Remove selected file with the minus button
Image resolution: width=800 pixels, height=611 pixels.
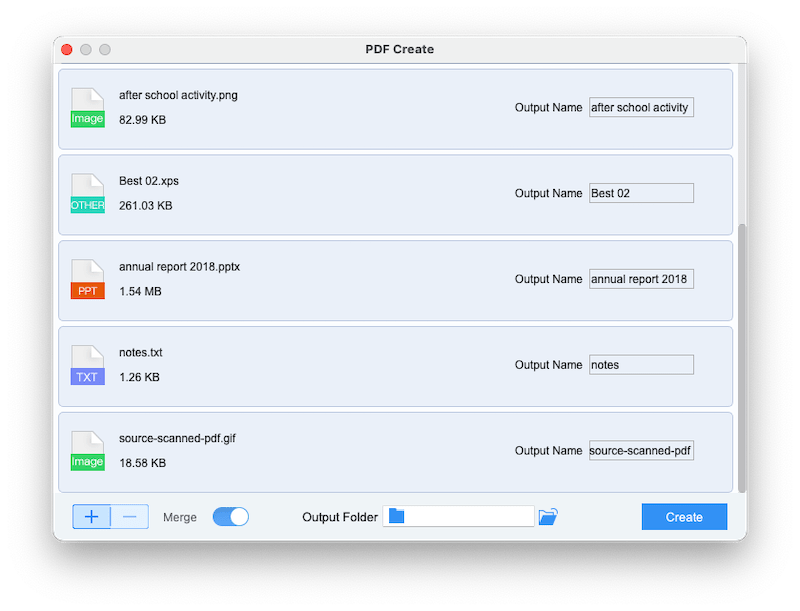(130, 517)
